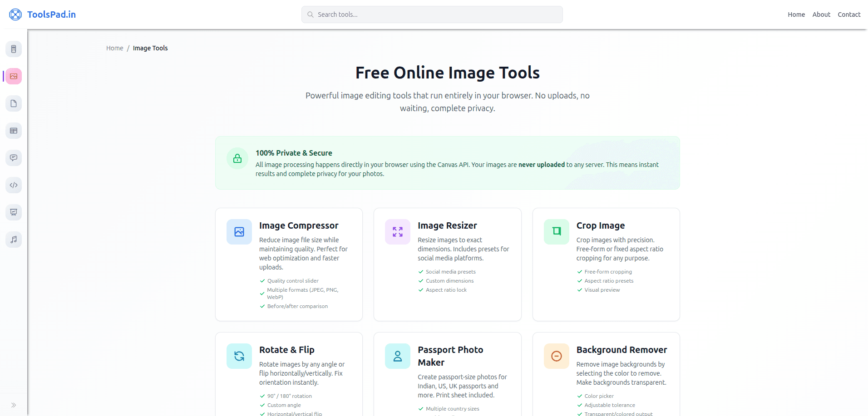
Task: Open the code tools sidebar icon
Action: click(14, 185)
